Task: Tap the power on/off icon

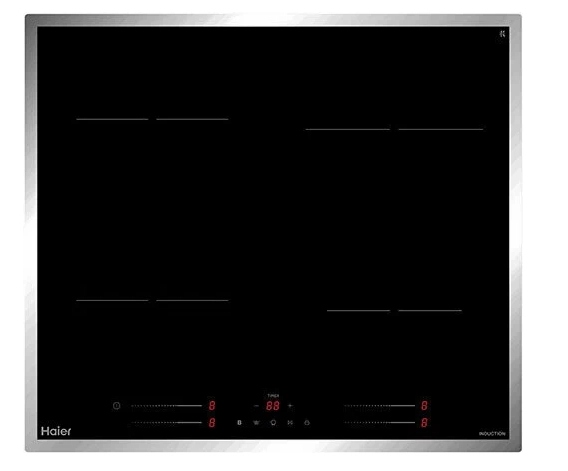Action: click(x=117, y=406)
